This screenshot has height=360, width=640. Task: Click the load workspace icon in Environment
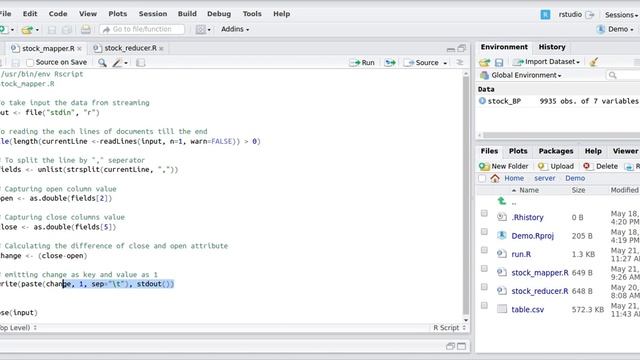[484, 62]
